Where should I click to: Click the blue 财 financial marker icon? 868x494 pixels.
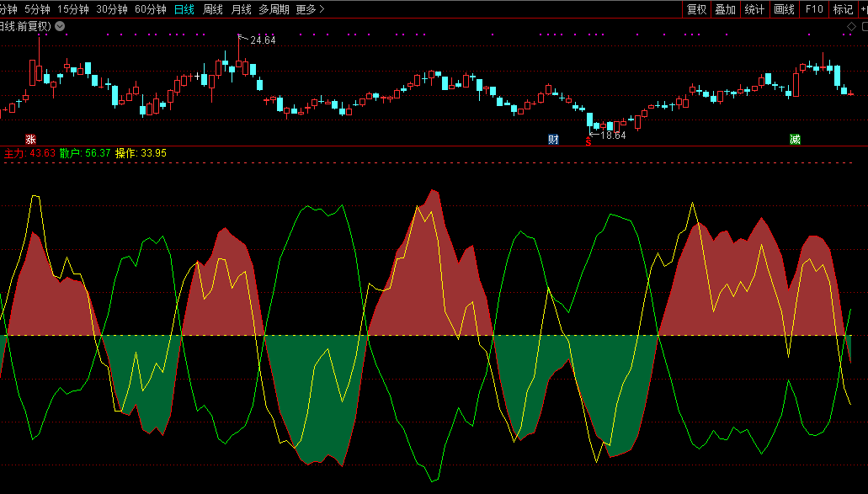[553, 139]
